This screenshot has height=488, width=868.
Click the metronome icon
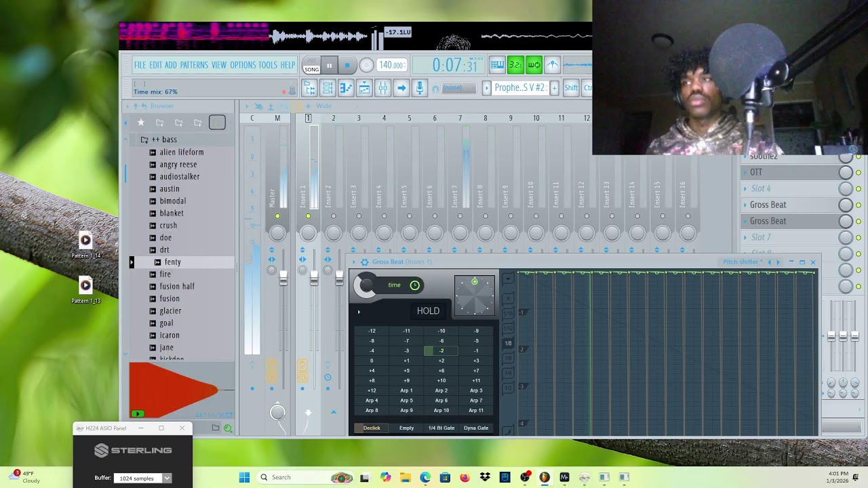[x=552, y=65]
